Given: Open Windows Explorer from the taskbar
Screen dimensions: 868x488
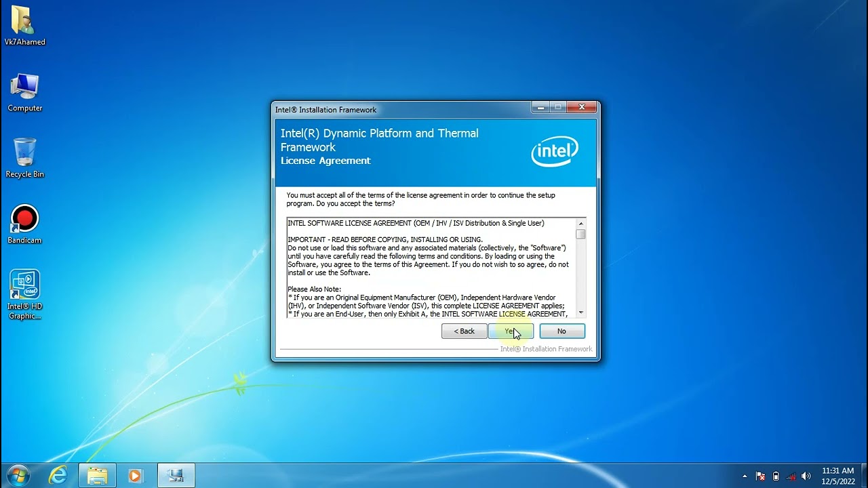Looking at the screenshot, I should pos(98,476).
